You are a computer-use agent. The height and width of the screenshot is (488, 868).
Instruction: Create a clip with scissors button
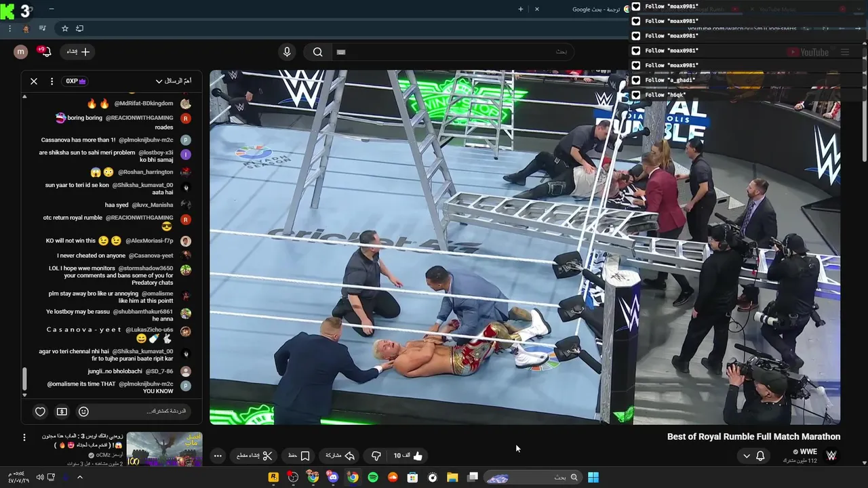[254, 456]
